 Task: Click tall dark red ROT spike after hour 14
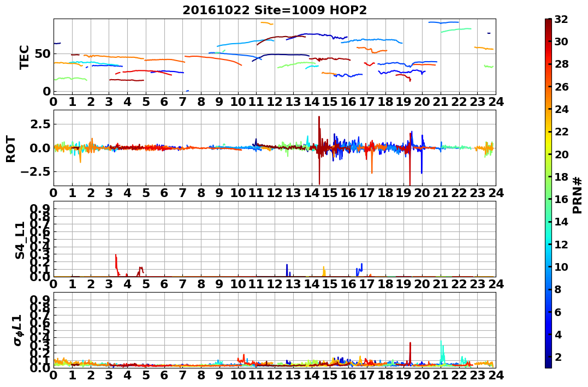pos(319,150)
